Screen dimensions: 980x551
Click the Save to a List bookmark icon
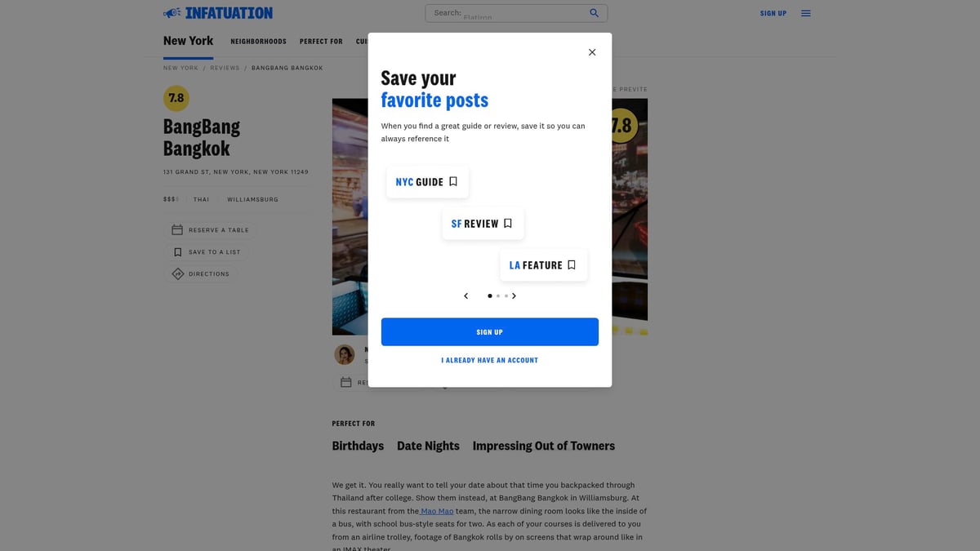[177, 252]
